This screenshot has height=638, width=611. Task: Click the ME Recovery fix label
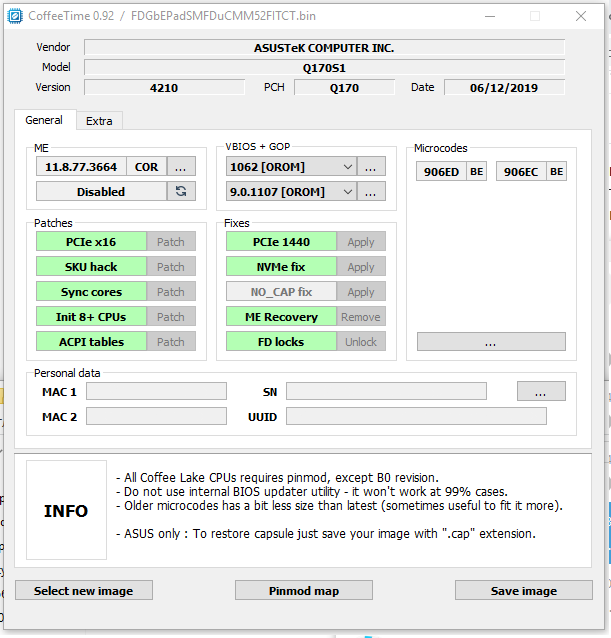[281, 317]
